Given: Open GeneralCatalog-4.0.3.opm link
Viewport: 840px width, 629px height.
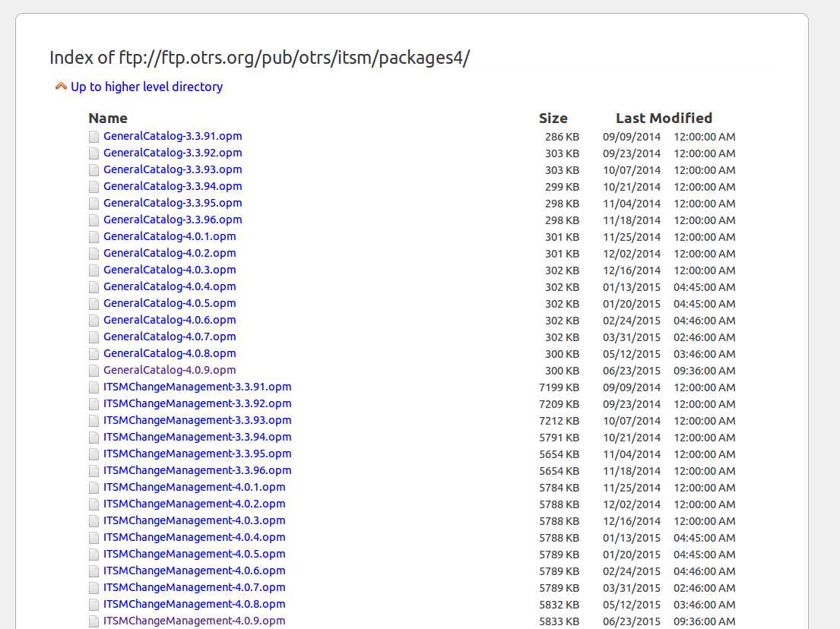Looking at the screenshot, I should (x=170, y=270).
